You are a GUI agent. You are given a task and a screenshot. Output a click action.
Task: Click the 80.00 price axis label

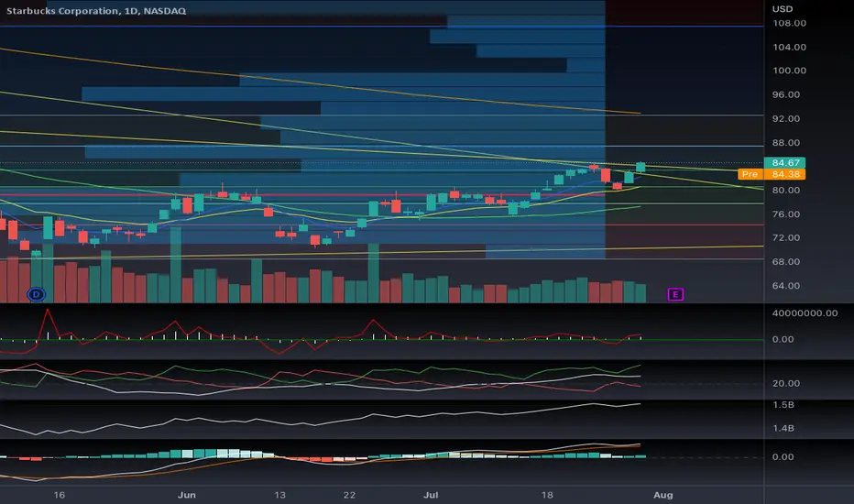pos(786,191)
